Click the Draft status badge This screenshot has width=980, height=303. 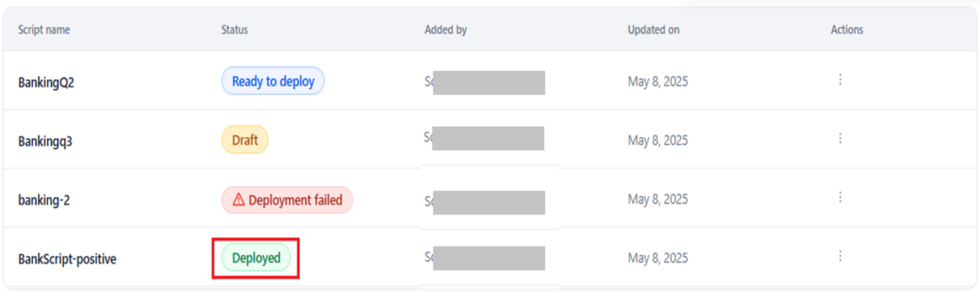[x=245, y=140]
